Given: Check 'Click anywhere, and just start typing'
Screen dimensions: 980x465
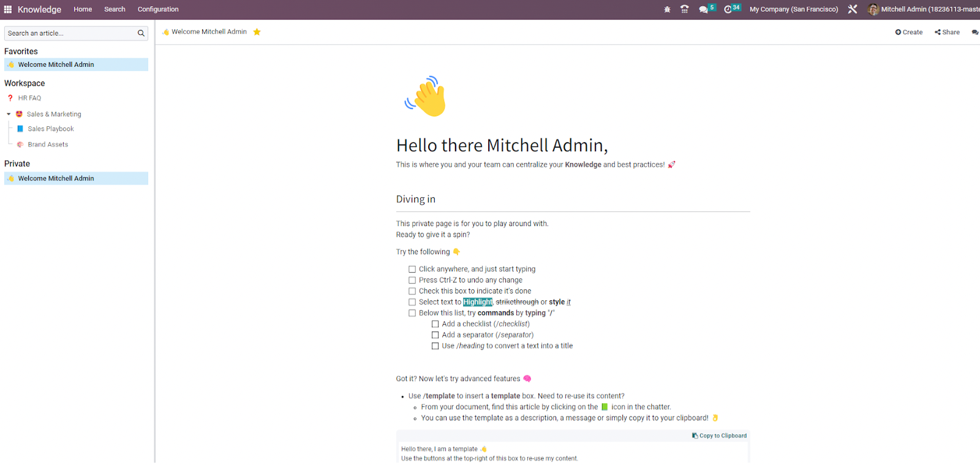Looking at the screenshot, I should (412, 269).
